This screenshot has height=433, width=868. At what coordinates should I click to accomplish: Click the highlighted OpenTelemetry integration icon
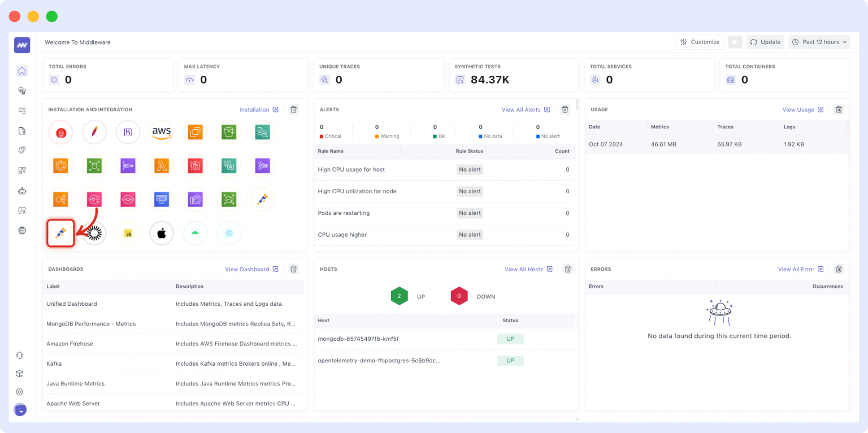60,233
